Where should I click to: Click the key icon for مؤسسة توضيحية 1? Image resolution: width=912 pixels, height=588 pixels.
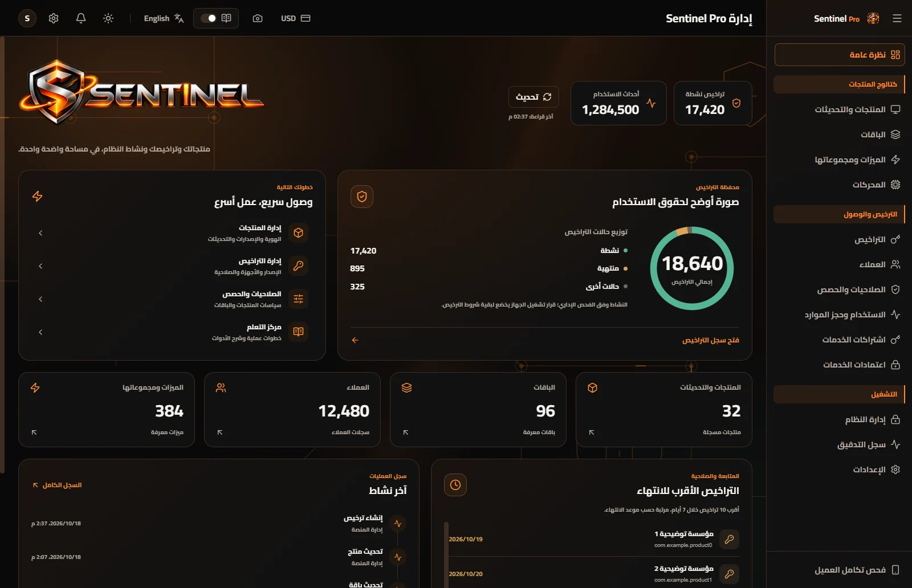pos(729,539)
